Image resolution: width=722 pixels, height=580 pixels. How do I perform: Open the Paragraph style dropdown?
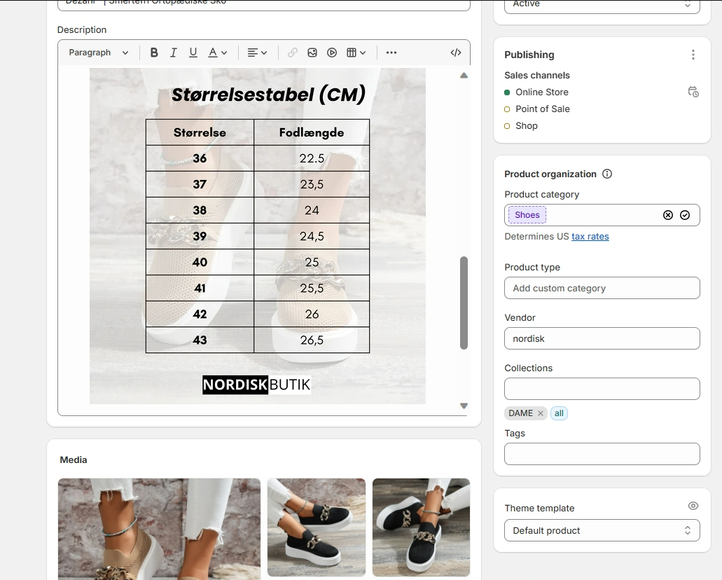(98, 52)
